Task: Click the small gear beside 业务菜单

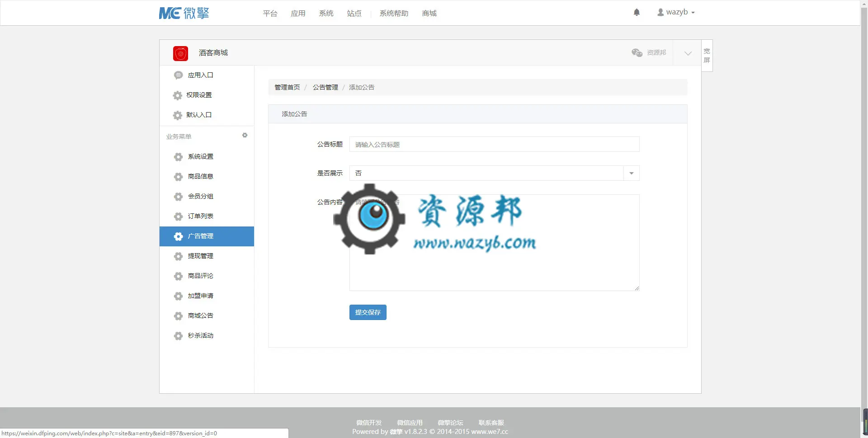Action: click(x=245, y=135)
